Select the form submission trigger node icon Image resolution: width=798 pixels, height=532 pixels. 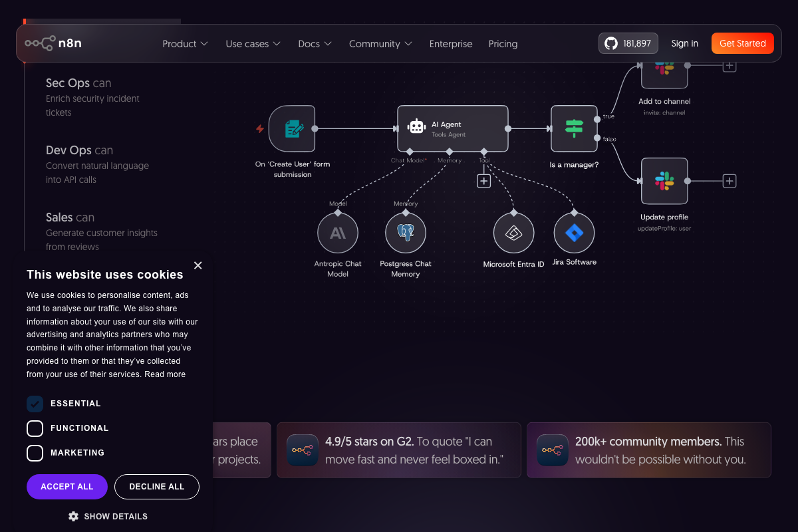(292, 128)
